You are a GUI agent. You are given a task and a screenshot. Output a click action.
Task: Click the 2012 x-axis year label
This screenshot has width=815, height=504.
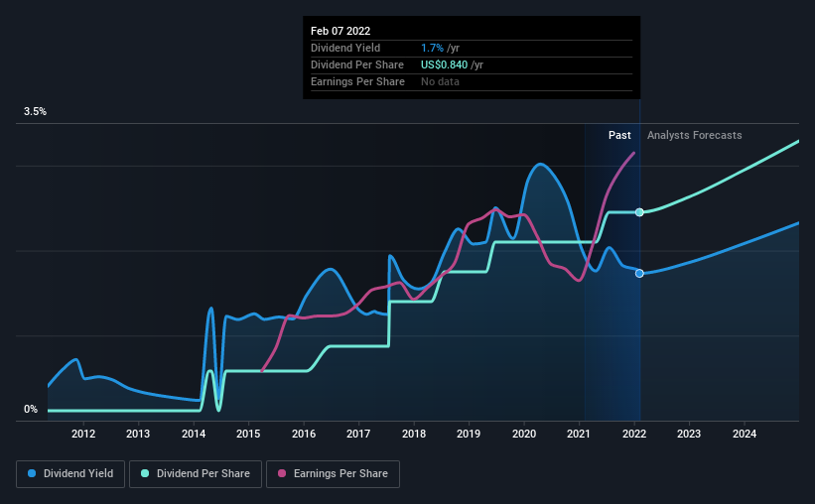click(x=83, y=434)
